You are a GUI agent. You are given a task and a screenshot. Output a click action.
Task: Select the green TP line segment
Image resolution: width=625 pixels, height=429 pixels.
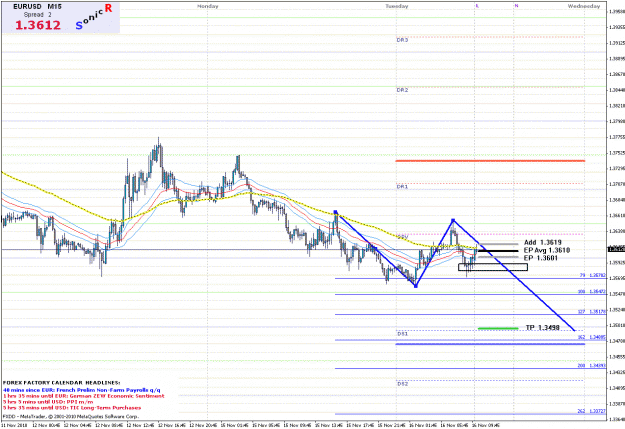498,329
